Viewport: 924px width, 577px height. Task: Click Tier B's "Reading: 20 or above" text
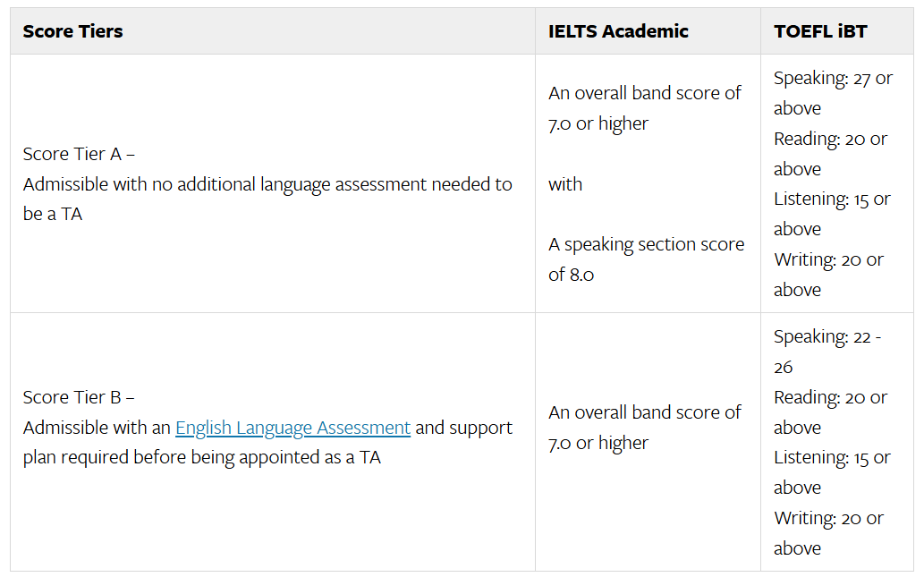tap(829, 412)
